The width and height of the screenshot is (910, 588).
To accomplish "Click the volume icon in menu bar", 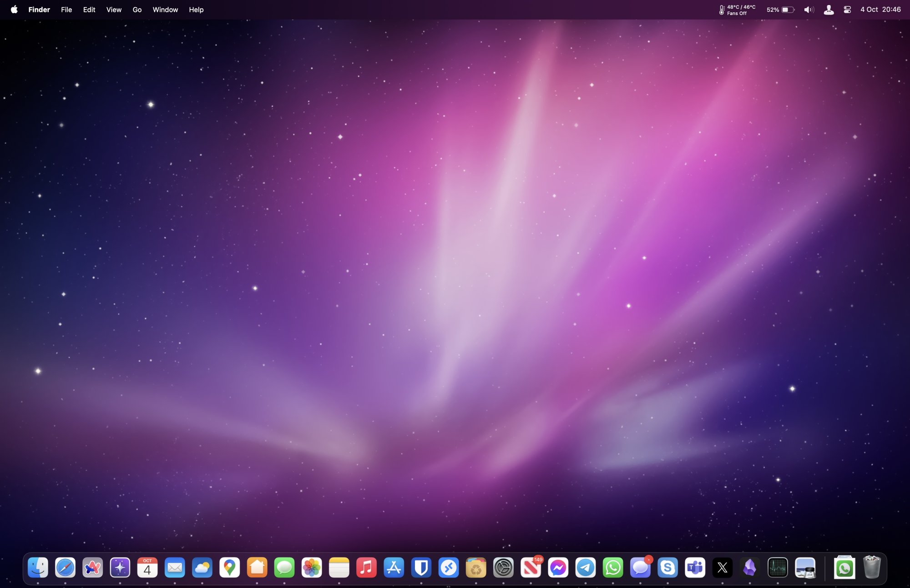I will (x=809, y=10).
